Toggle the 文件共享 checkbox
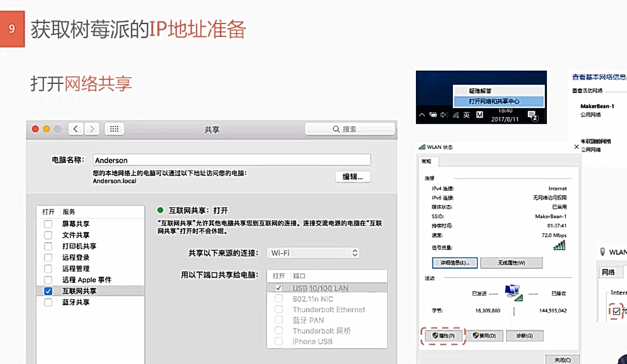Screen dimensions: 627x364 (x=48, y=235)
